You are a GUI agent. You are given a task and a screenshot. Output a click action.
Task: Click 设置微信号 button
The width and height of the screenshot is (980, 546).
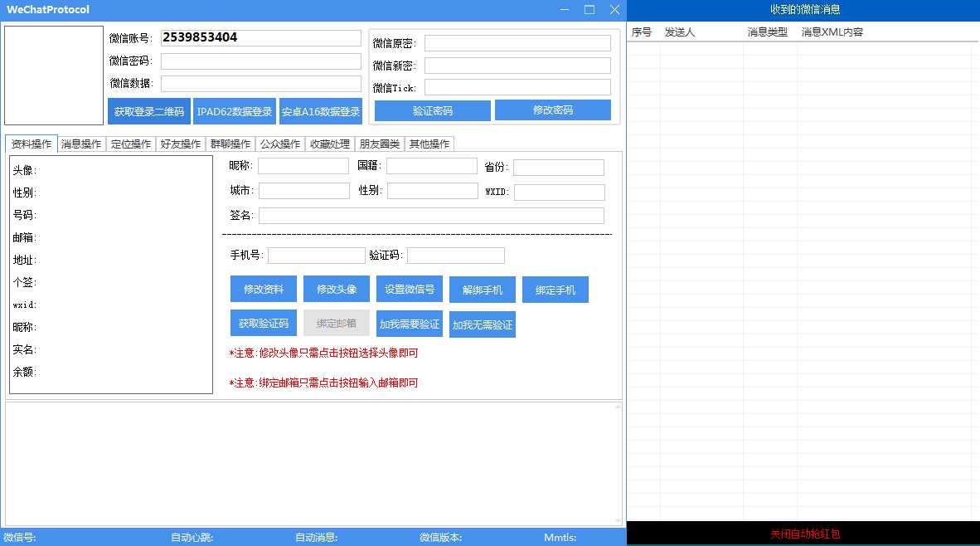[x=410, y=289]
